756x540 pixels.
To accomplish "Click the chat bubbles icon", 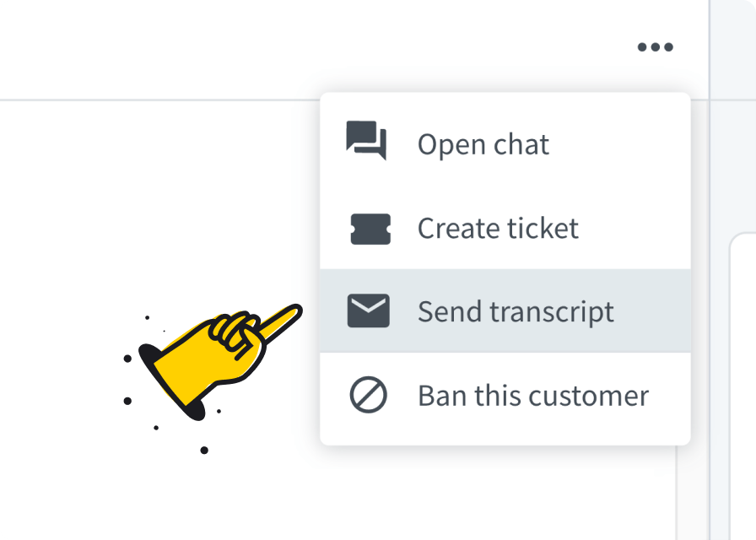I will 367,141.
